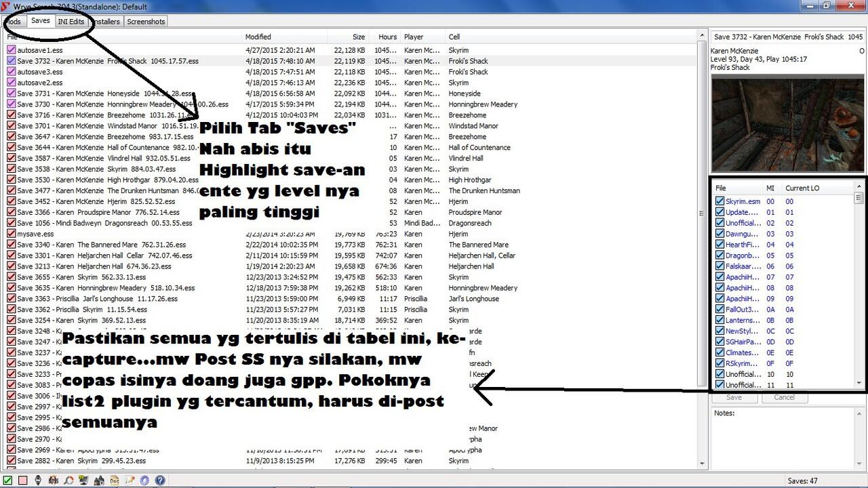868x488 pixels.
Task: Open the Screenshots tab
Action: (146, 22)
